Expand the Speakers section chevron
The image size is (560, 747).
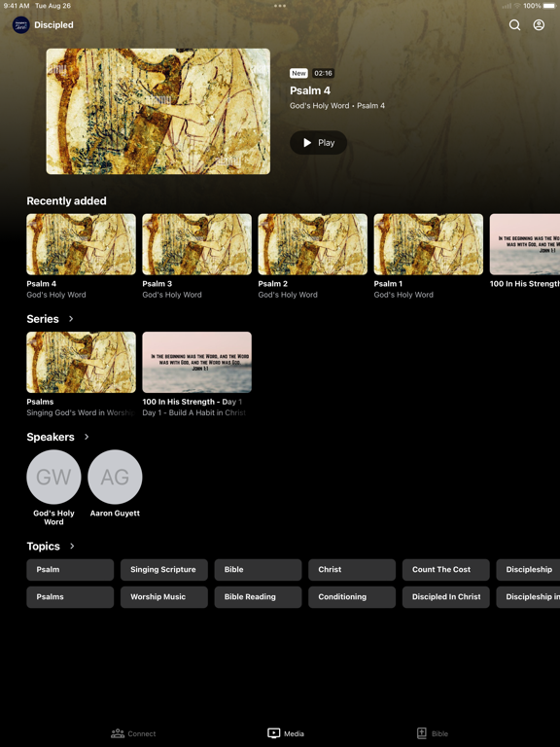(87, 437)
